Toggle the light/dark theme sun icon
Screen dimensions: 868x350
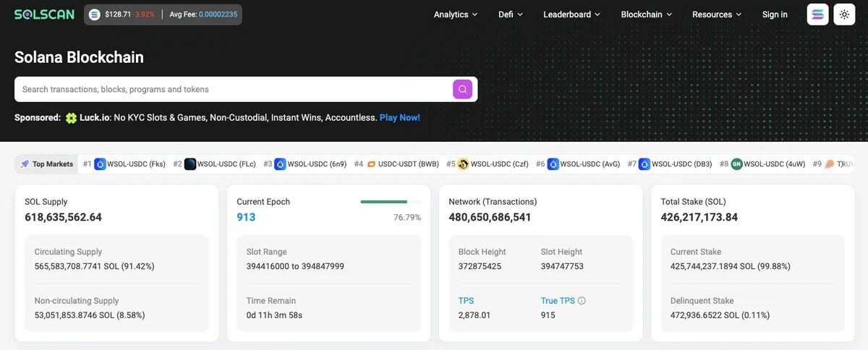coord(844,14)
